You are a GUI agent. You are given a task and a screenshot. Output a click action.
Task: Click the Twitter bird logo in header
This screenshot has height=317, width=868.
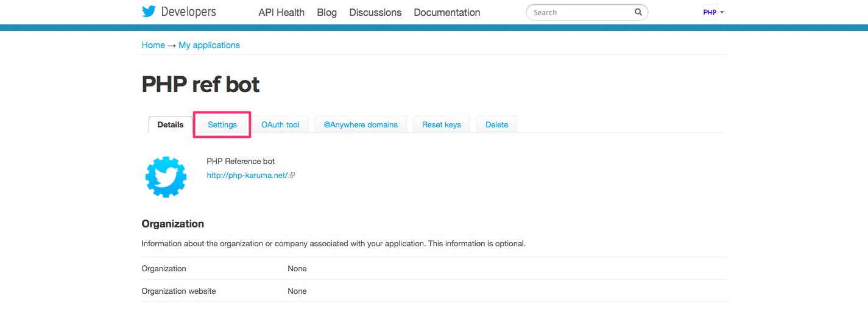[x=149, y=12]
